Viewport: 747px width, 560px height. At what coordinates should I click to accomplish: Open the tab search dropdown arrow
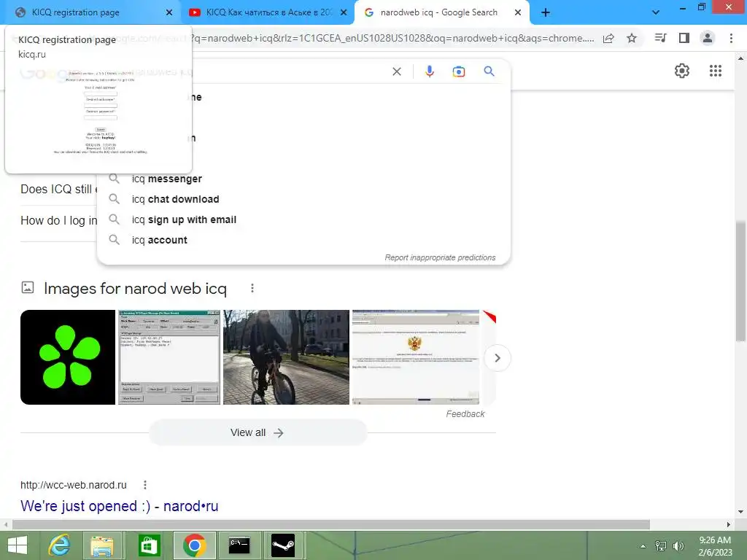click(x=656, y=12)
